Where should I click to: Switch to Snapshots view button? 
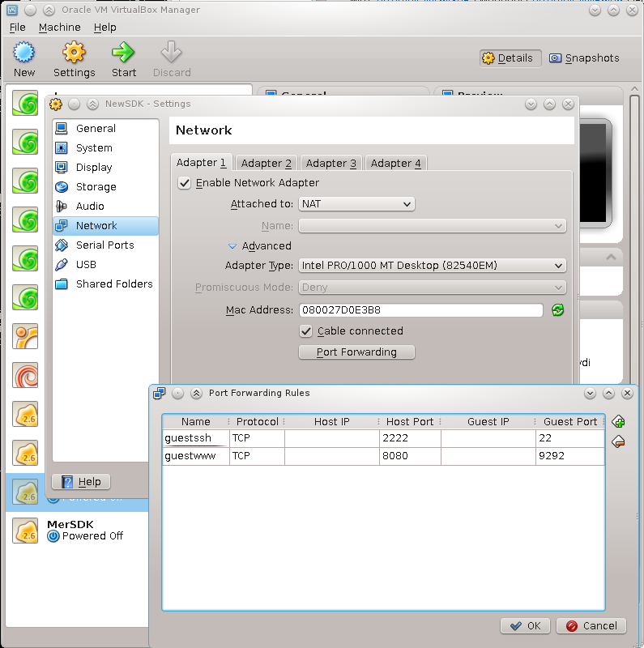[x=585, y=58]
